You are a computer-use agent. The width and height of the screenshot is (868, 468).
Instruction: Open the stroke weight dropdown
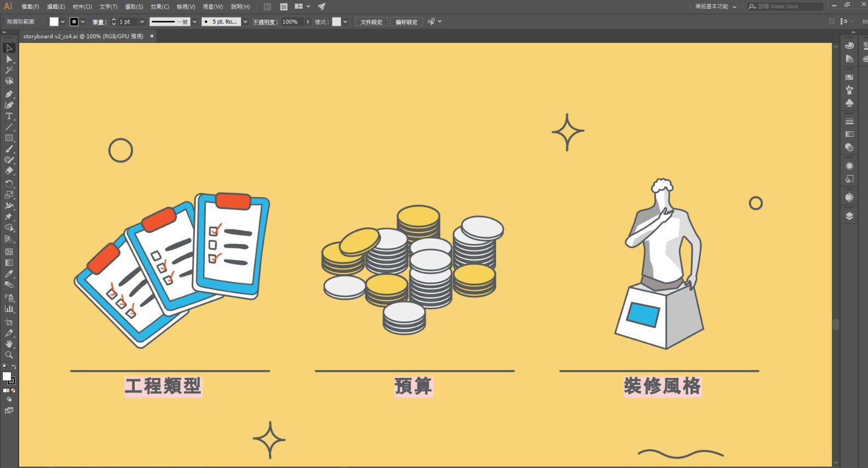[x=142, y=22]
